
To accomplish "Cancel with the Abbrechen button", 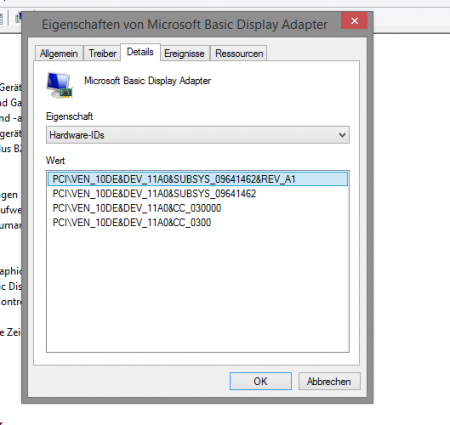I will tap(329, 381).
